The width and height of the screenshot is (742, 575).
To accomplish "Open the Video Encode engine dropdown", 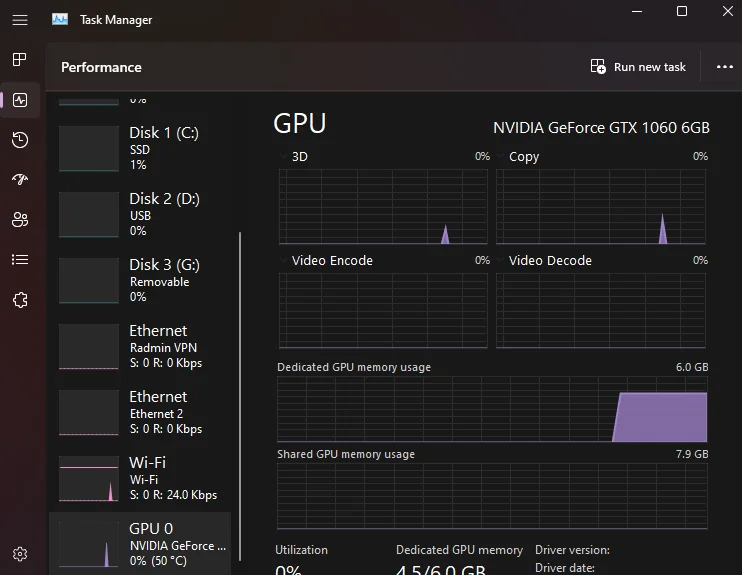I will [x=283, y=260].
